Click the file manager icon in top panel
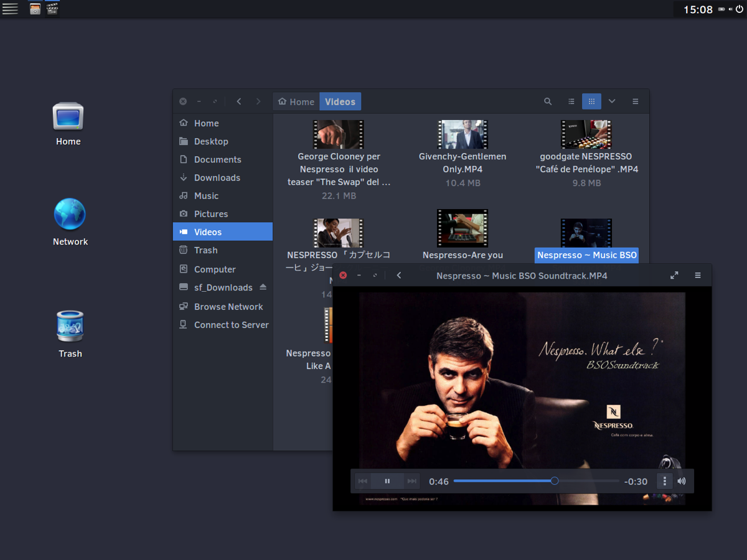 click(x=35, y=9)
